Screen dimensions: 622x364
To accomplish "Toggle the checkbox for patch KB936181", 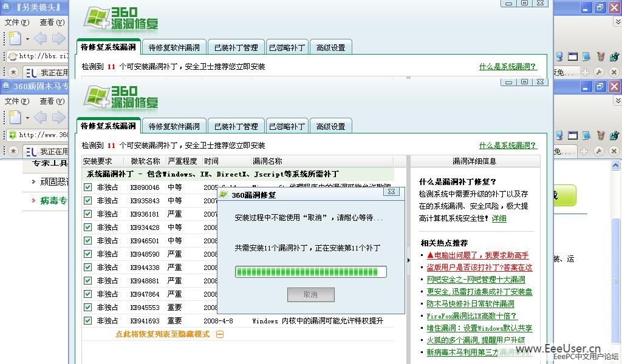I will pos(88,214).
